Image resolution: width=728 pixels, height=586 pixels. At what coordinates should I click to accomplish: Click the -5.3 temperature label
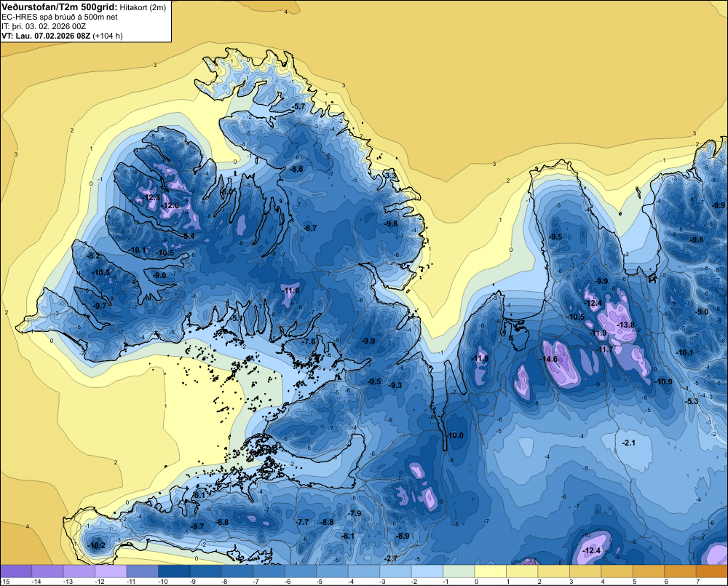pyautogui.click(x=692, y=401)
